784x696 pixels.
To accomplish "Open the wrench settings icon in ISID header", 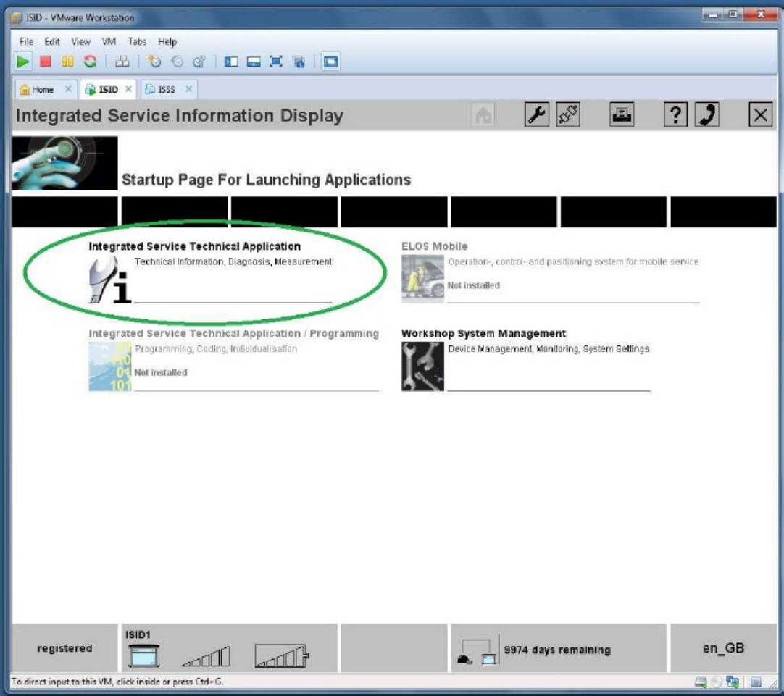I will point(536,115).
